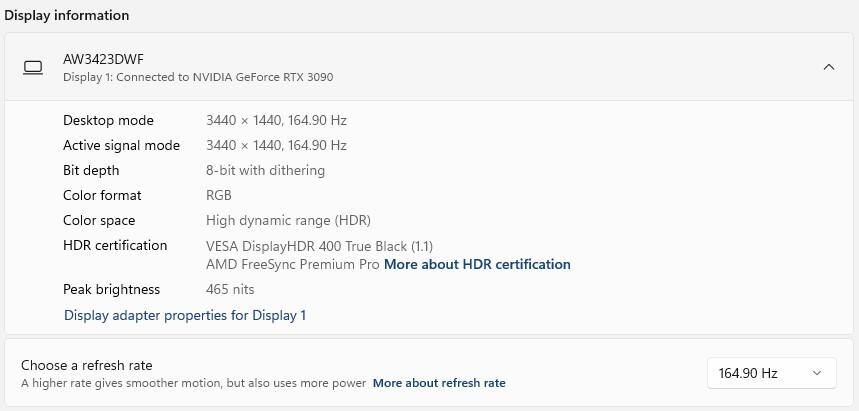Open More about HDR certification link
This screenshot has height=411, width=859.
[x=477, y=265]
